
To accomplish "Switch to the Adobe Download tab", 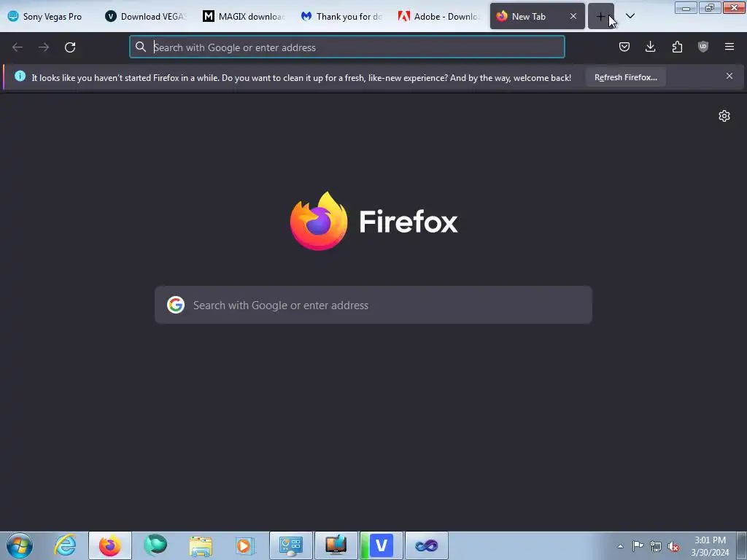I will (438, 16).
